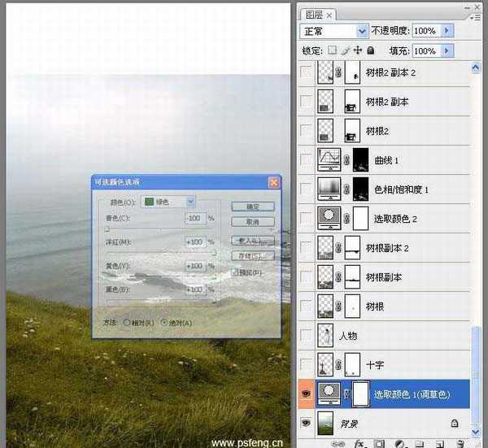This screenshot has height=448, width=488.
Task: Hide the 背景 layer with eye icon
Action: pyautogui.click(x=307, y=423)
